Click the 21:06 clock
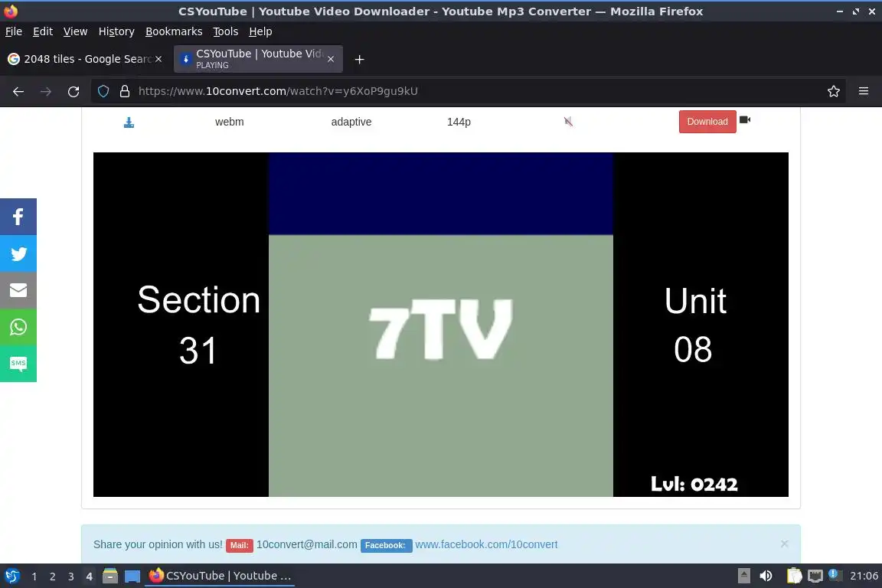882x588 pixels. (x=864, y=576)
